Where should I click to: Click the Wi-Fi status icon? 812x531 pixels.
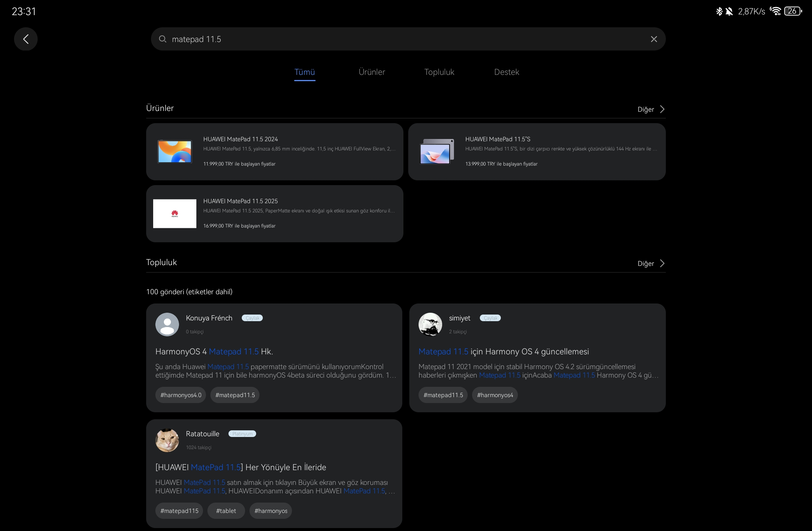coord(775,11)
